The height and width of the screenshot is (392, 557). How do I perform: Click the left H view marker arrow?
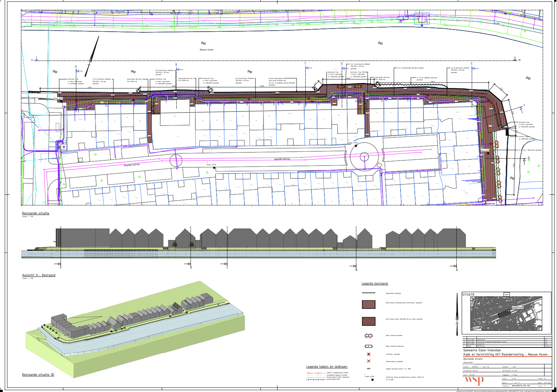(36, 59)
